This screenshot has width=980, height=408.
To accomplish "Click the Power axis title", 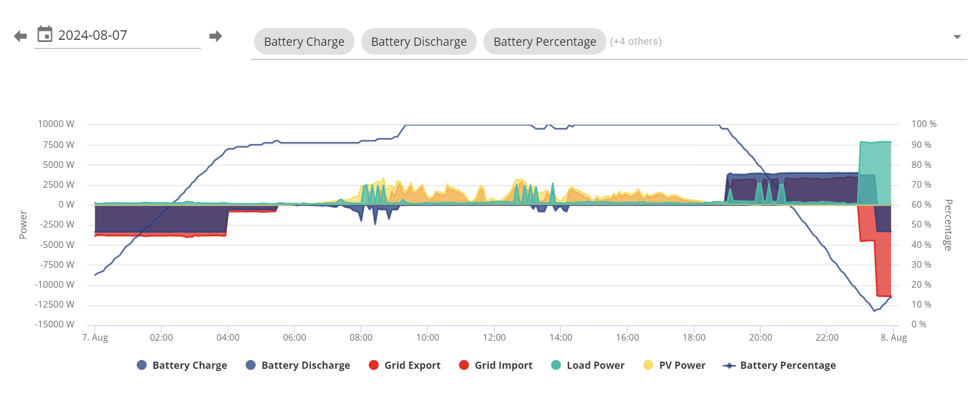I will [x=23, y=225].
